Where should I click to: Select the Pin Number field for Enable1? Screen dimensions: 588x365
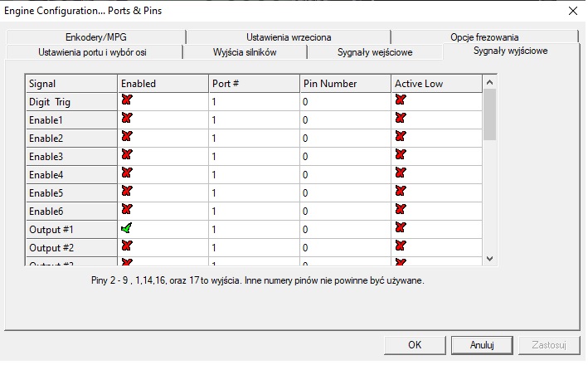(x=344, y=119)
